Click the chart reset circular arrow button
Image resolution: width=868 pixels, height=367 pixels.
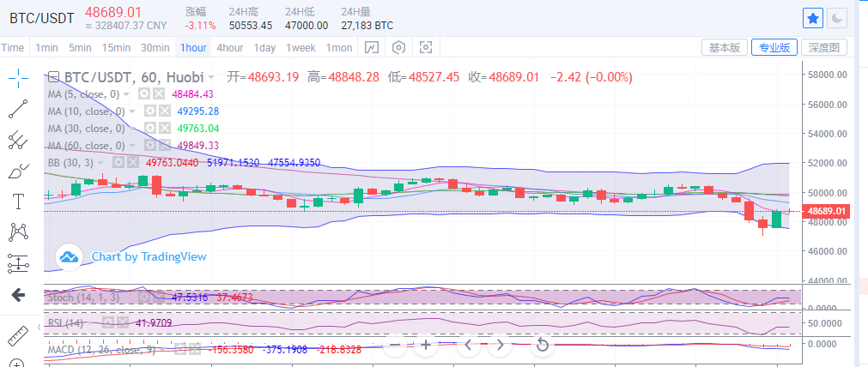tap(542, 346)
